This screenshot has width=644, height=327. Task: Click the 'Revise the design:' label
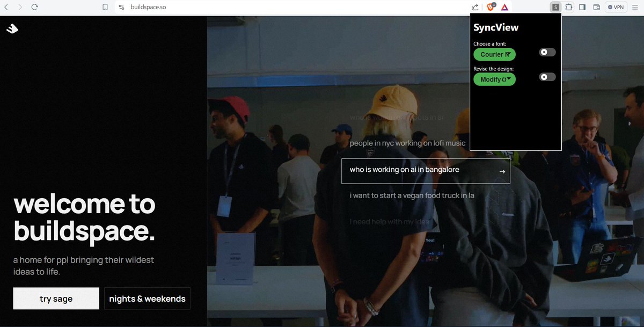(493, 69)
